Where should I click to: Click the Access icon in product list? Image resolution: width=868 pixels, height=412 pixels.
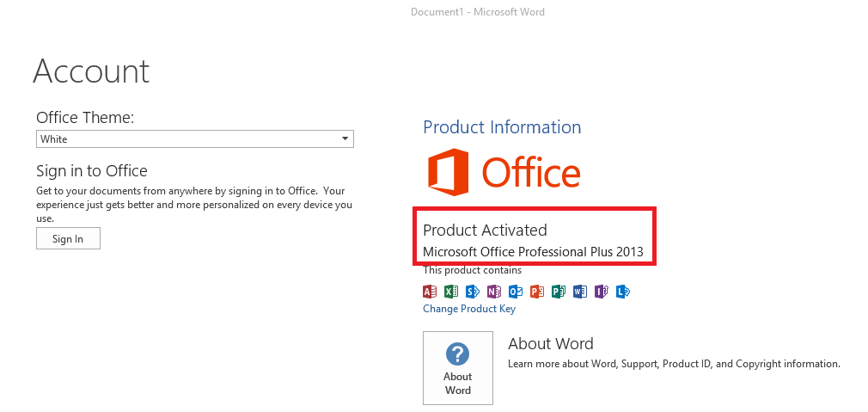click(x=430, y=292)
